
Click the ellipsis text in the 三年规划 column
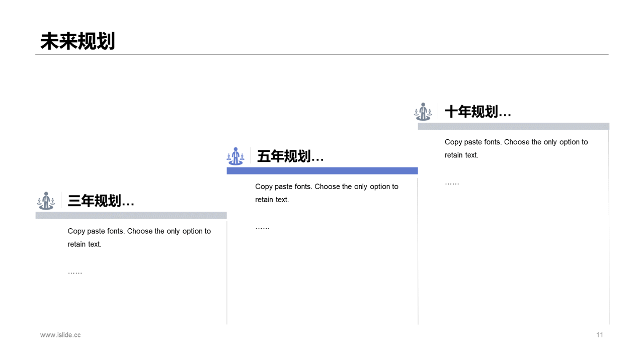tap(75, 272)
